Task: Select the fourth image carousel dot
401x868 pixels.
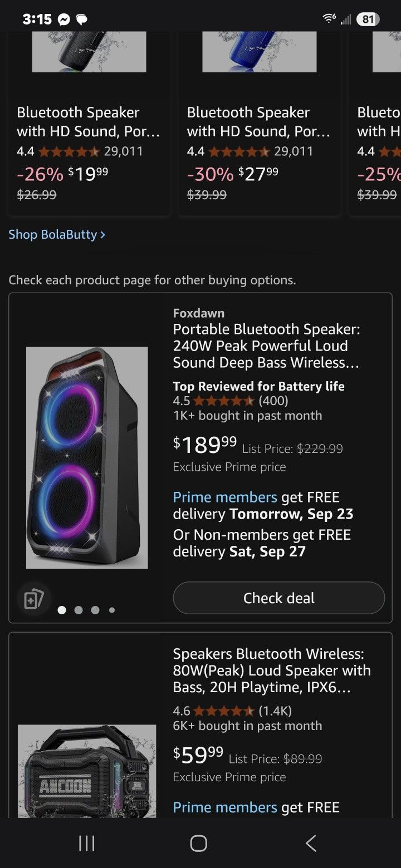Action: pos(112,610)
